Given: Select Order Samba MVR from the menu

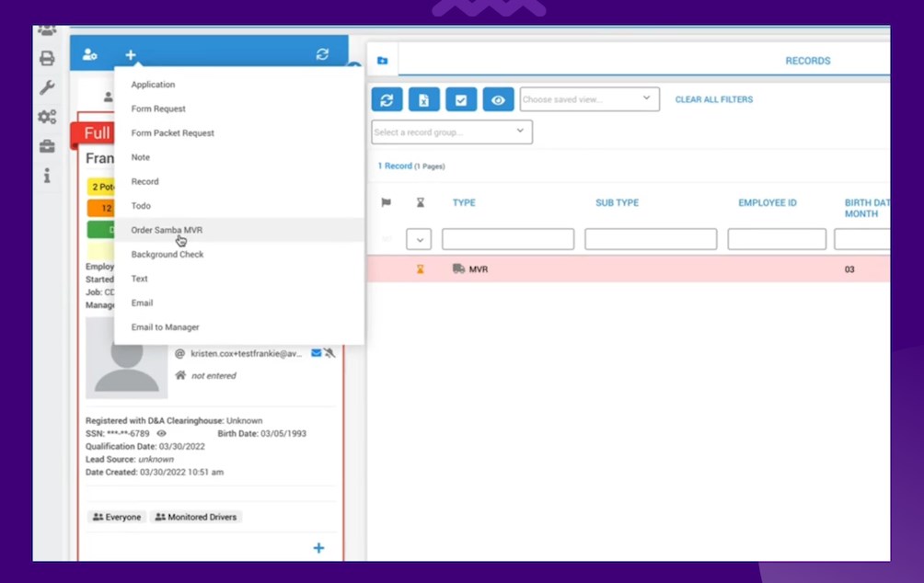Looking at the screenshot, I should [167, 230].
